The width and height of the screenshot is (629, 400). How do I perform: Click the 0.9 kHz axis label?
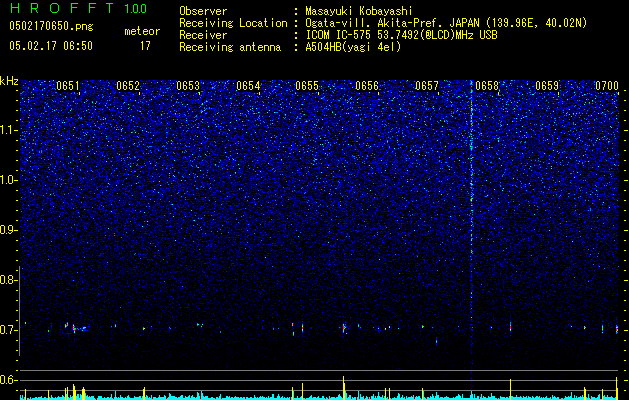point(7,230)
